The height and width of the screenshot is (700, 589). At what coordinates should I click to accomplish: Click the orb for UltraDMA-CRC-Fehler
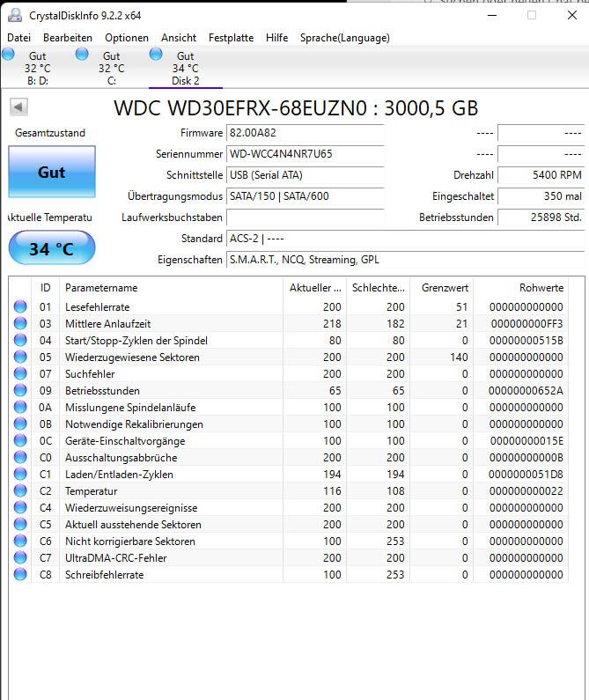pyautogui.click(x=20, y=557)
